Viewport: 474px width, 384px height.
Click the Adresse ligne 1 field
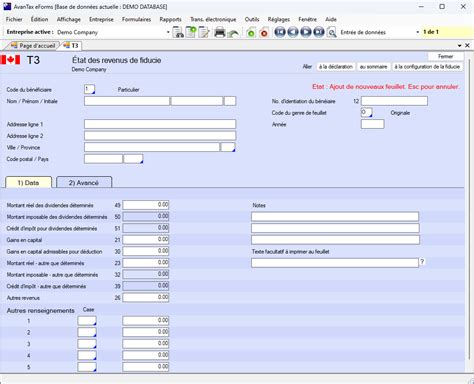click(160, 124)
